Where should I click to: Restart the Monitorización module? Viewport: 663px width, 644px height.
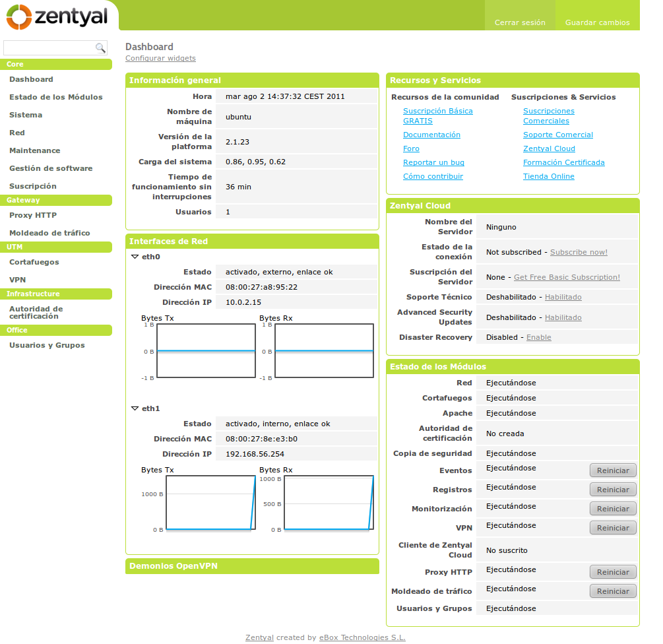[x=613, y=509]
